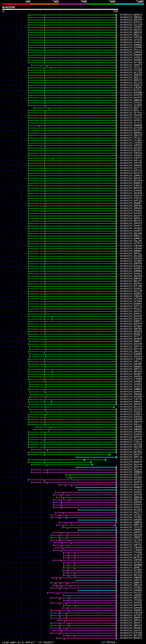Select hit label UniRef100_A9UEB5

(x=131, y=520)
